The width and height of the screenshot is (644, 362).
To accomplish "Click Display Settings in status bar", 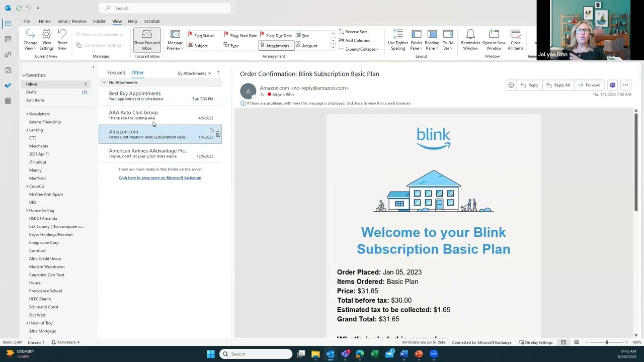I will 535,342.
